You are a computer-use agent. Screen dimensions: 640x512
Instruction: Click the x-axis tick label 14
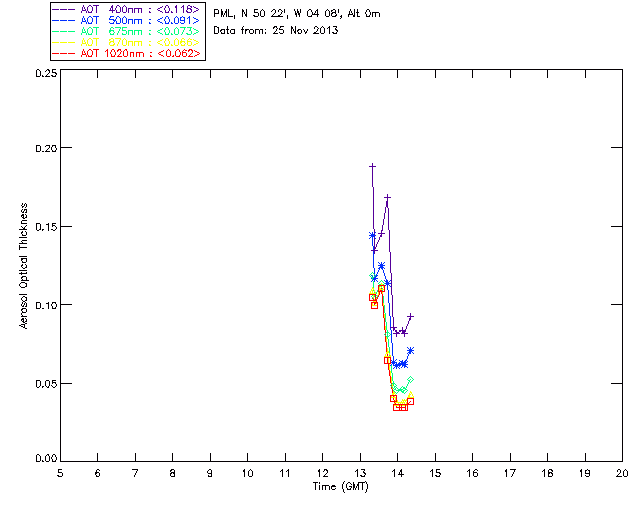(398, 474)
